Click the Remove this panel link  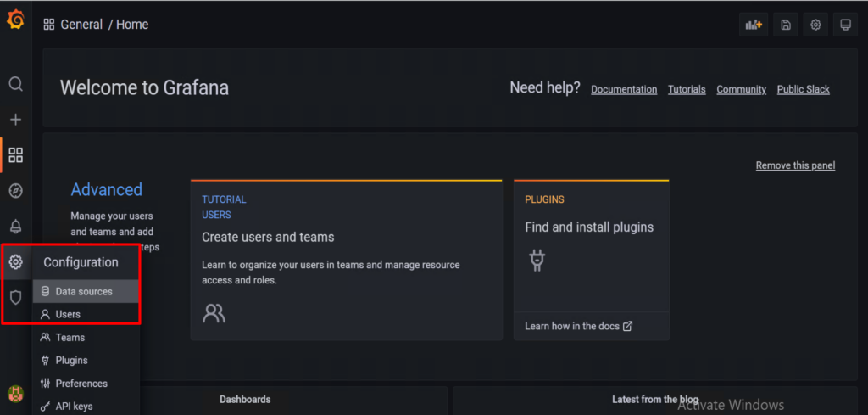pos(795,165)
